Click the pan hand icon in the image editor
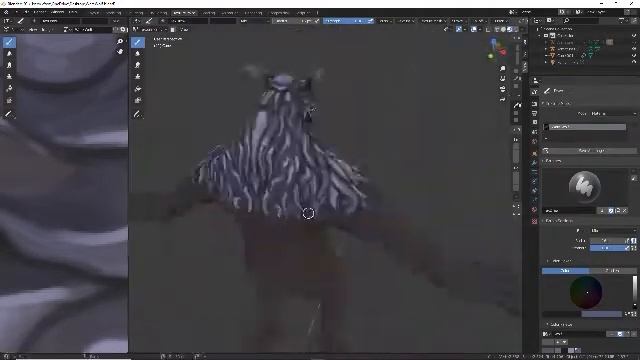 120,51
